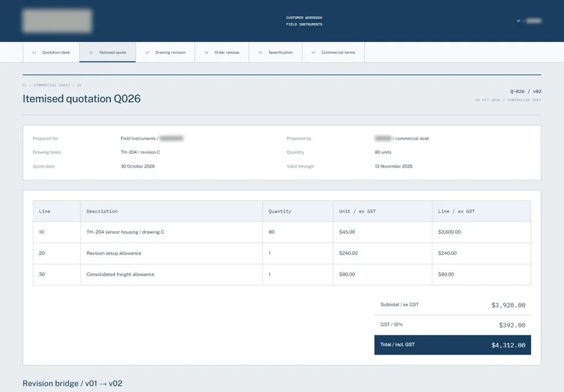564x392 pixels.
Task: Select the '80 units' quantity value
Action: 383,152
